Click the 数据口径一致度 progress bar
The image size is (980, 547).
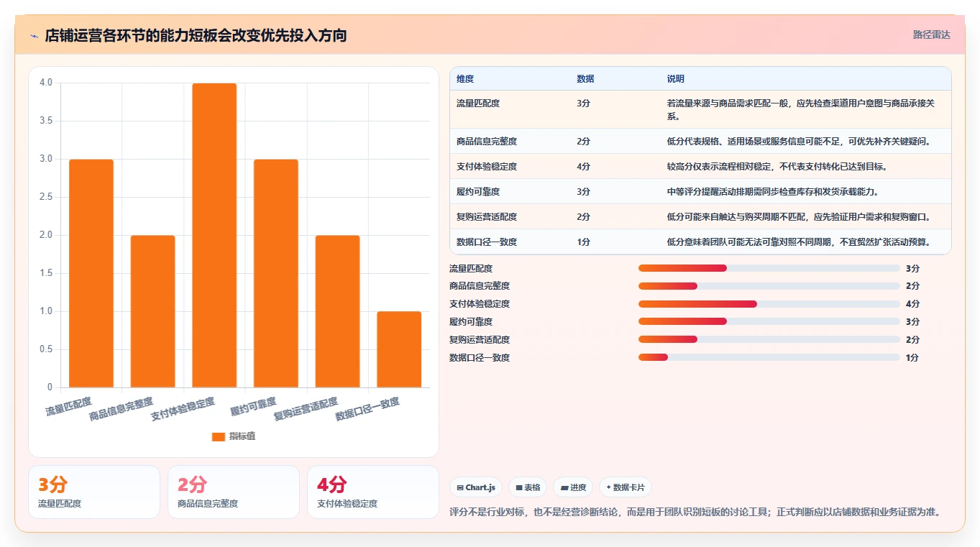coord(769,357)
